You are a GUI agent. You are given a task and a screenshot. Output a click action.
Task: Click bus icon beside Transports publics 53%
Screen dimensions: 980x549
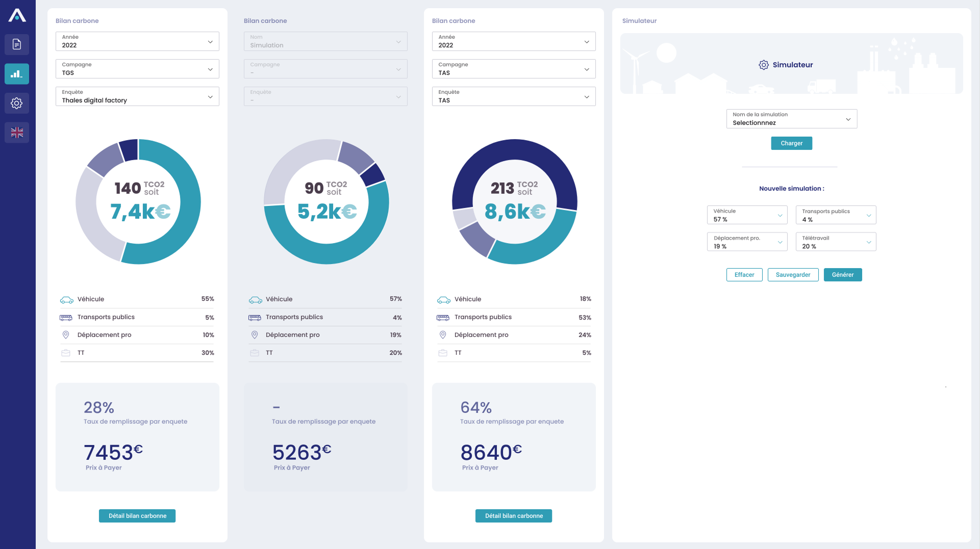(x=443, y=318)
